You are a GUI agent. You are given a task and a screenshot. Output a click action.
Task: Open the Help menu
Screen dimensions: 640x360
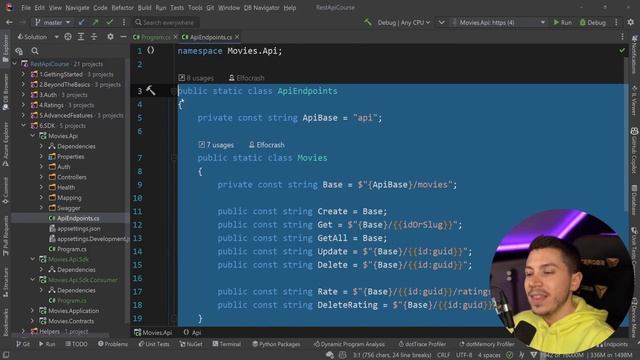290,8
